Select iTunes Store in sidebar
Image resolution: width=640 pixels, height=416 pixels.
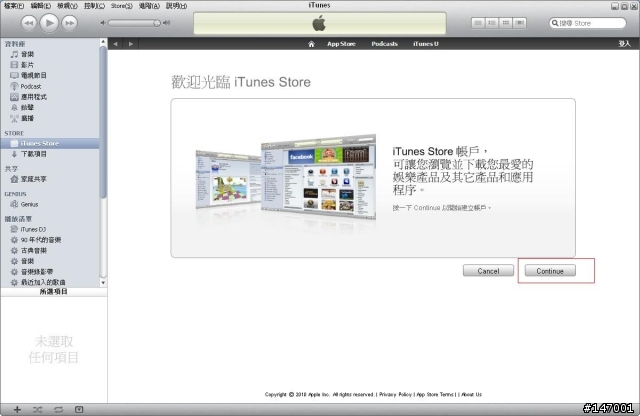[50, 143]
